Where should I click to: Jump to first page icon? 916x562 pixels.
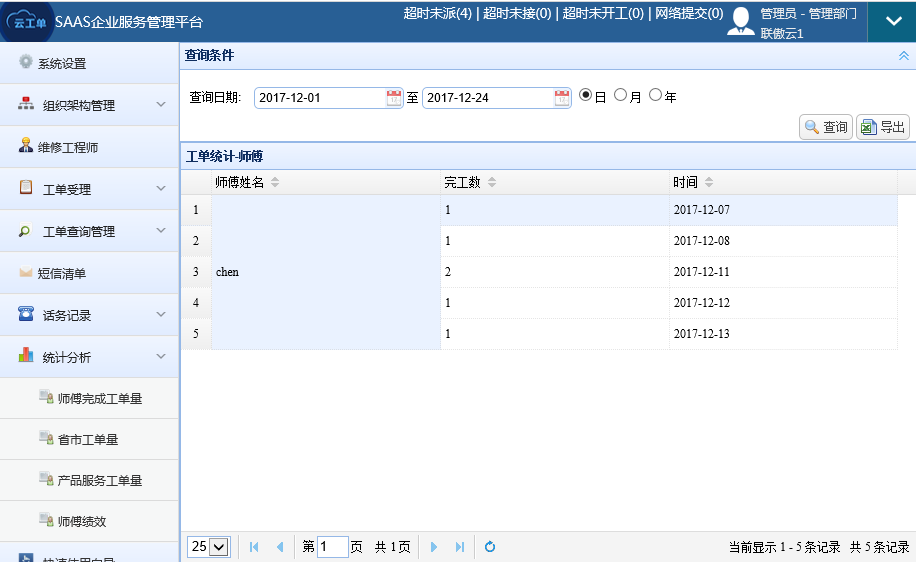pos(254,547)
